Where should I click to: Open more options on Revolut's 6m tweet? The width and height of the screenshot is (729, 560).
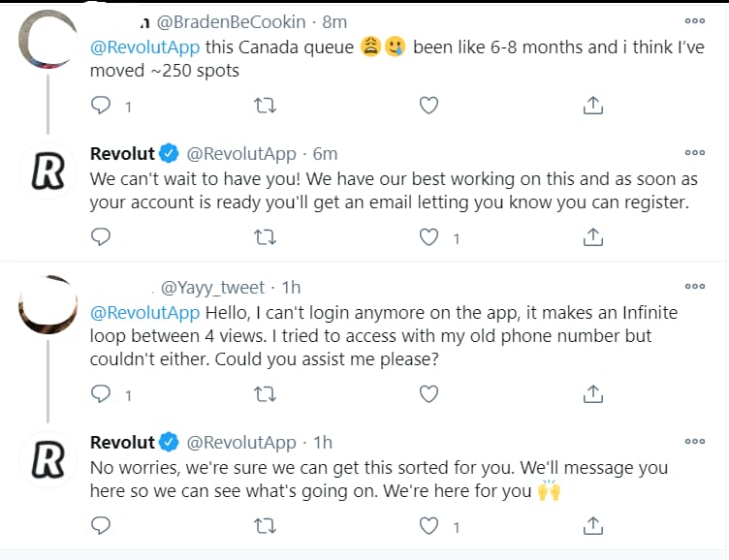[694, 152]
